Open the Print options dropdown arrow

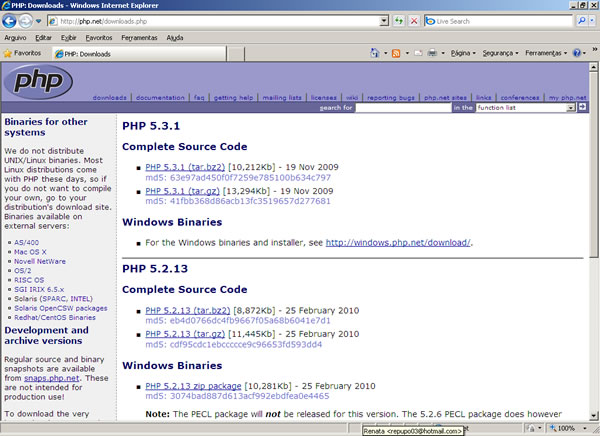click(443, 53)
